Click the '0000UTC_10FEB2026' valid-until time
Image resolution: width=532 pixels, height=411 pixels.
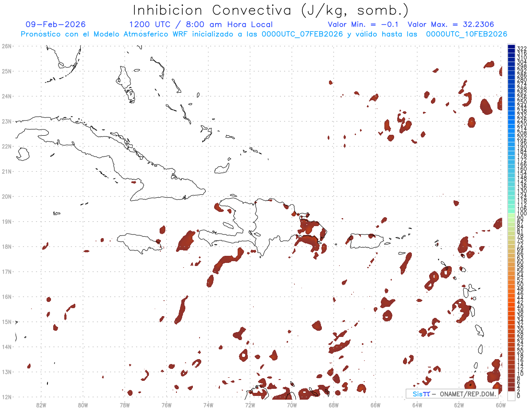click(466, 34)
